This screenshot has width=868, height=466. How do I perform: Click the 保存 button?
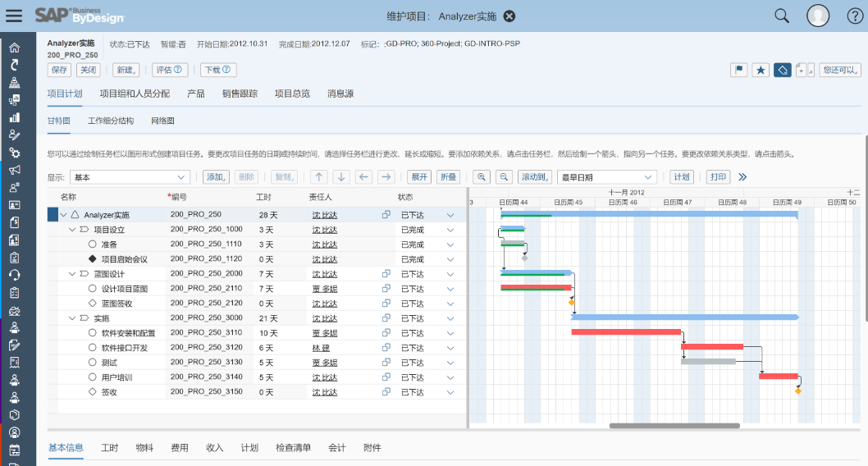(60, 71)
